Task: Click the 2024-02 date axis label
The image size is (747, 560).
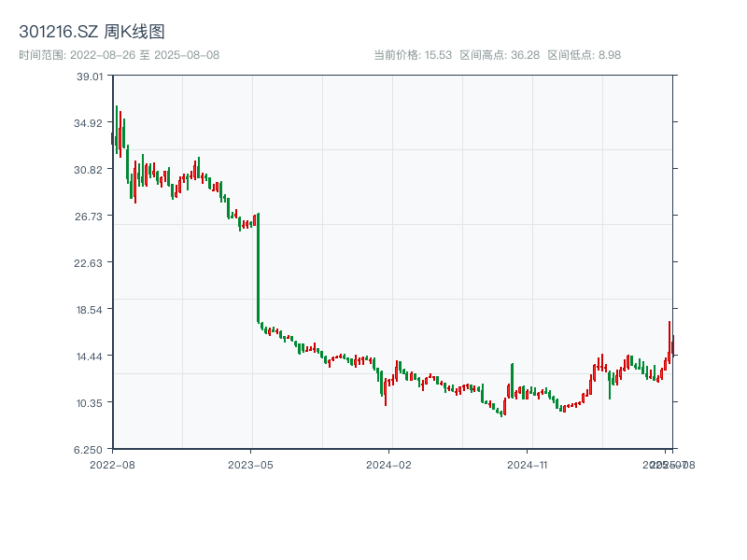Action: (x=389, y=464)
